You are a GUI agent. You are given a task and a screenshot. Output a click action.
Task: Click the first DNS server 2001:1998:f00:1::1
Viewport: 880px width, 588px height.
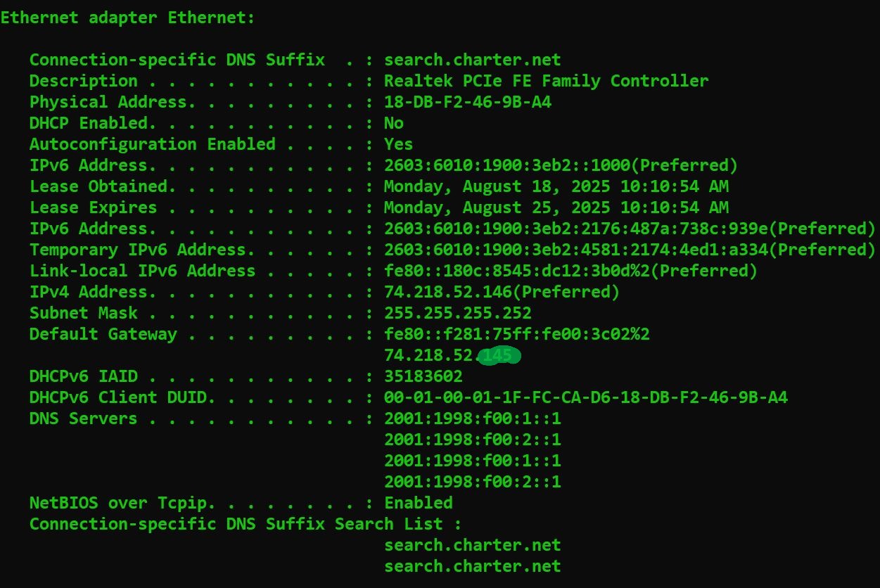click(472, 418)
